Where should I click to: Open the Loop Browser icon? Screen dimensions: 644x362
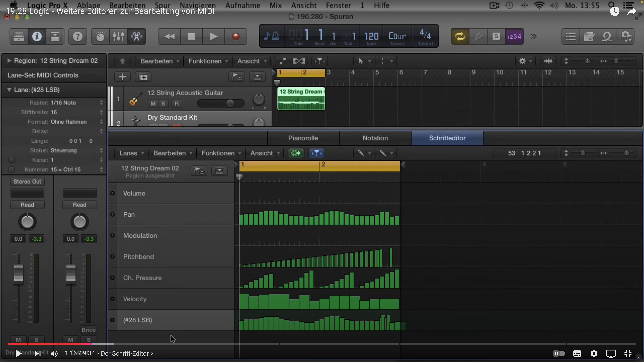click(x=607, y=37)
